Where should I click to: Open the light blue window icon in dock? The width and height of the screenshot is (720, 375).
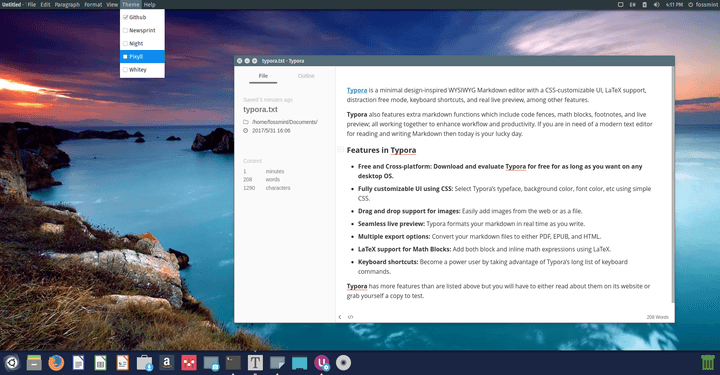click(x=299, y=363)
